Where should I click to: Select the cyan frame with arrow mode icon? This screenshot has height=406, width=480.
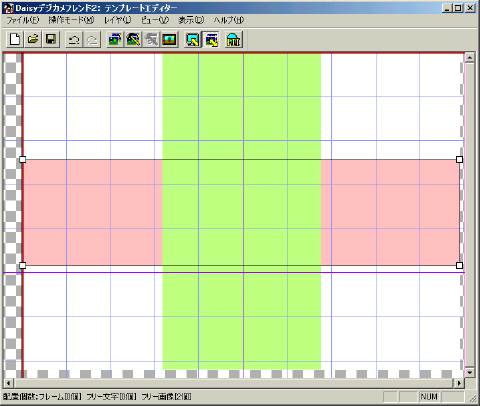click(193, 40)
